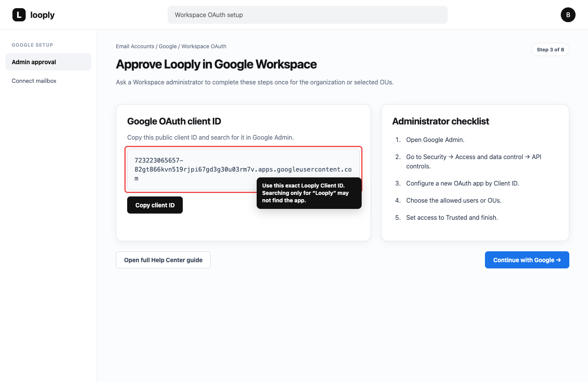Click the GOOGLE SETUP sidebar label

click(32, 45)
